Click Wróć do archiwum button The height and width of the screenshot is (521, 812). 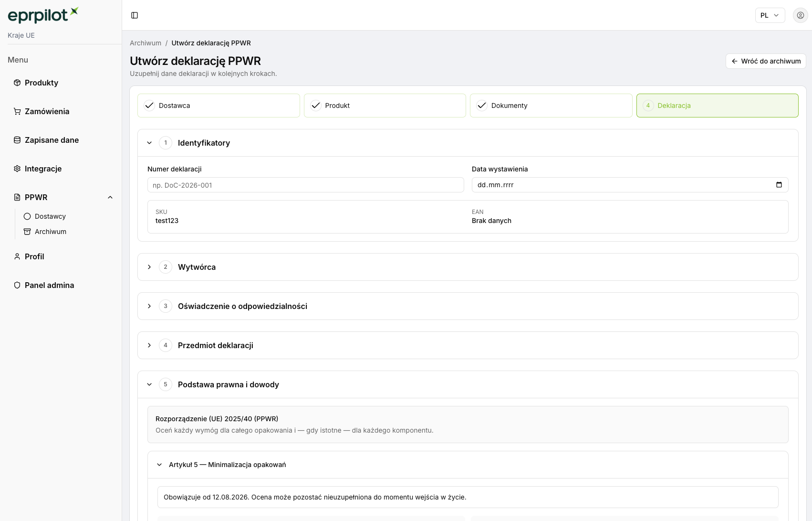click(x=766, y=61)
